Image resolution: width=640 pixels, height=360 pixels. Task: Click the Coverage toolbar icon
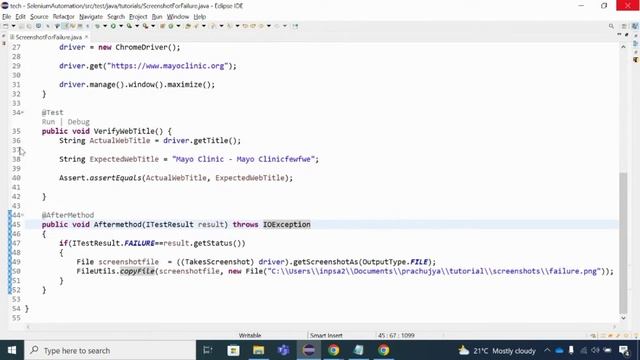[x=129, y=26]
